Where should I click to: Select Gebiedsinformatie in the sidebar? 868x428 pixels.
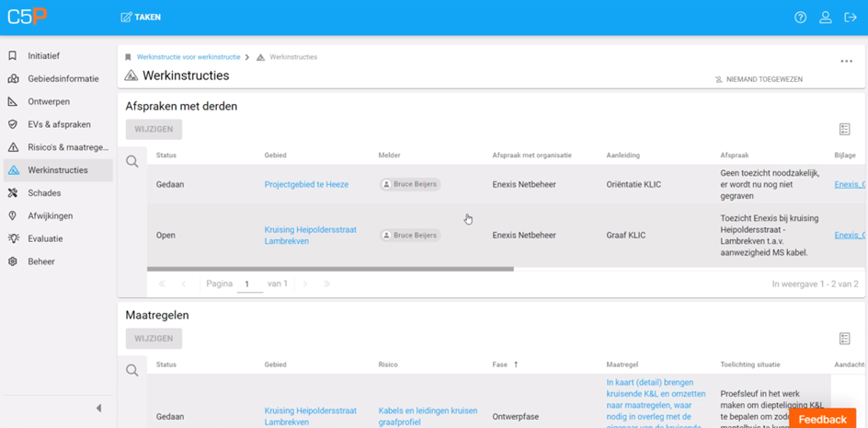pos(63,79)
